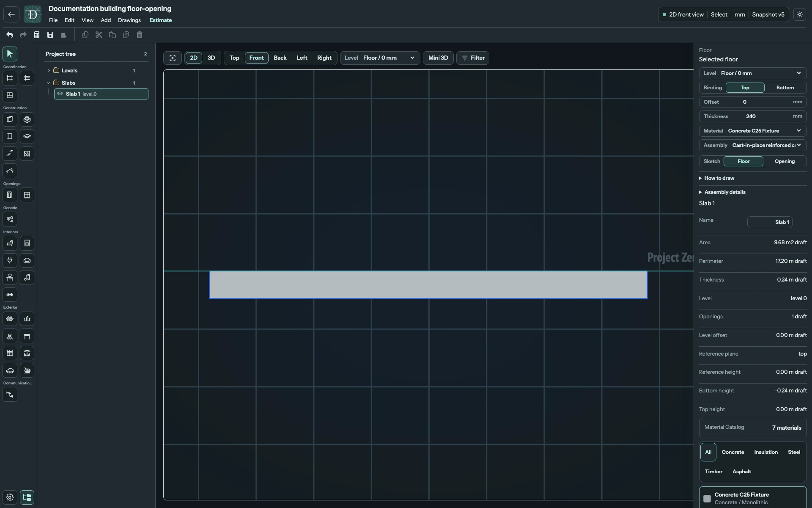Image resolution: width=812 pixels, height=508 pixels.
Task: Click the Concrete C25 Fixture color swatch
Action: click(707, 499)
